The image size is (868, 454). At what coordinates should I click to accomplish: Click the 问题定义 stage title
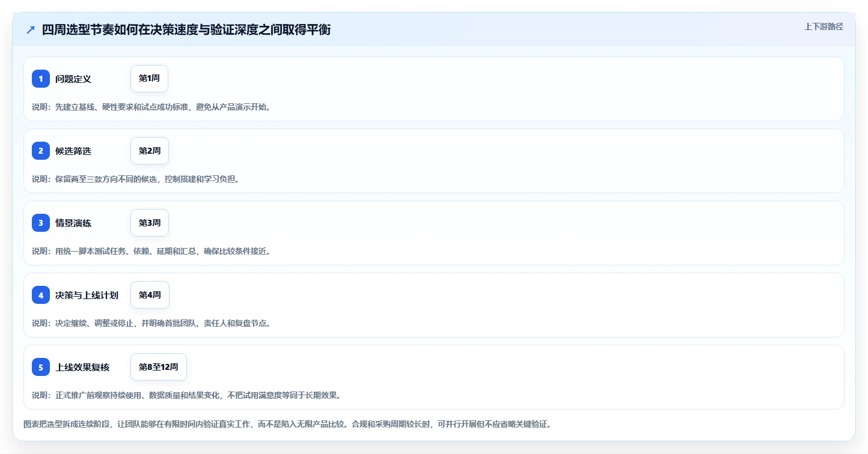(73, 79)
